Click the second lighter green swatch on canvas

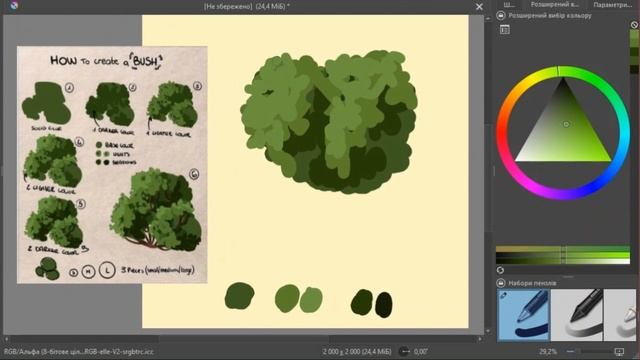(311, 300)
